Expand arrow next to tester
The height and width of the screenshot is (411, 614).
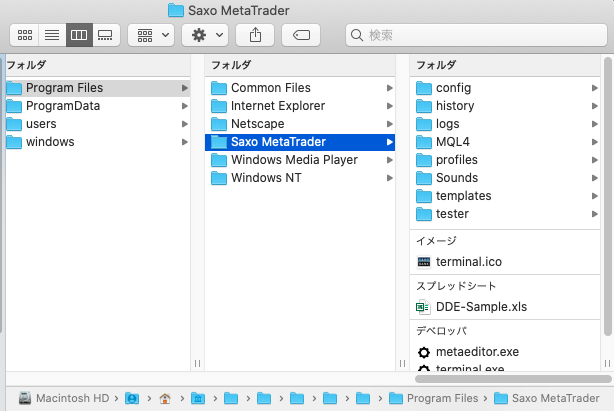(594, 214)
